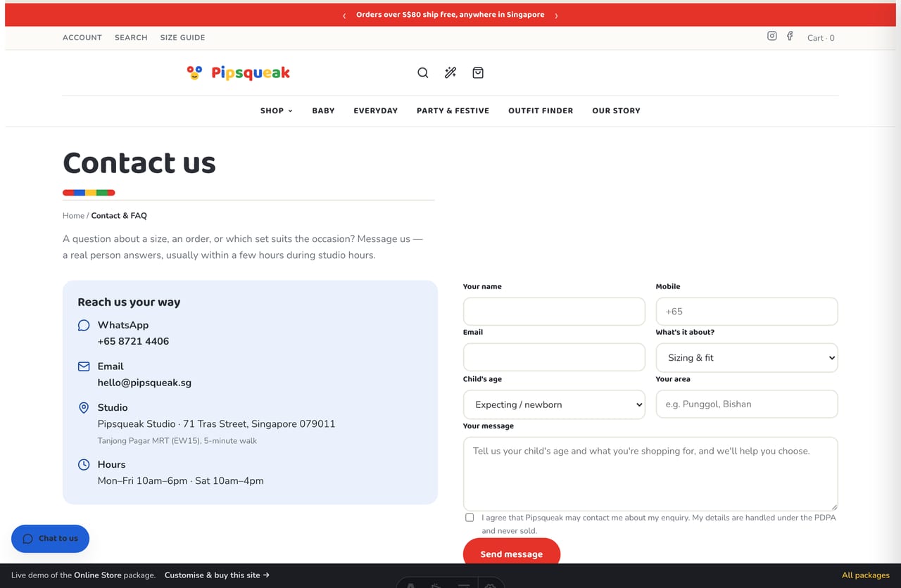The image size is (901, 588).
Task: Go to the BABY section
Action: coord(323,110)
